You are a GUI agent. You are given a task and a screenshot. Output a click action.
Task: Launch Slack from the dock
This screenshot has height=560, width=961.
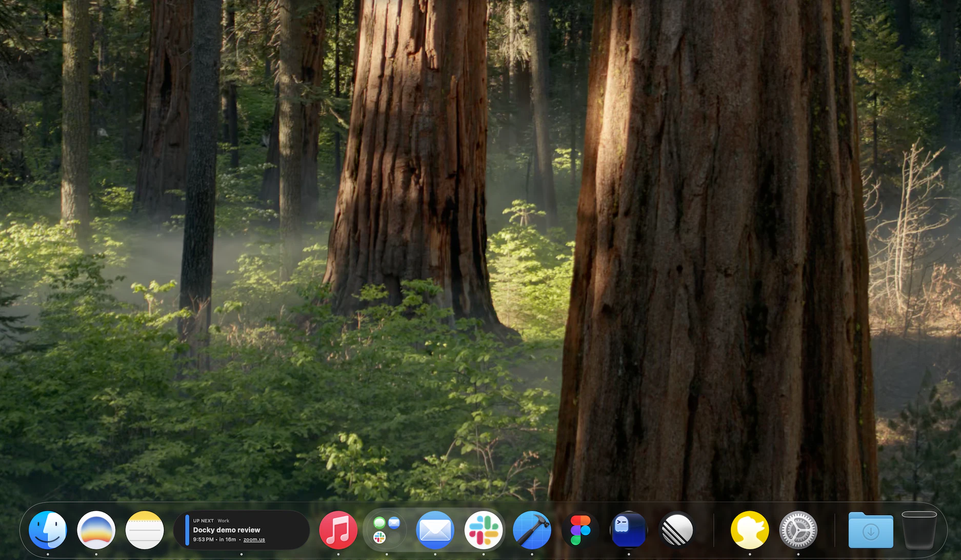click(x=483, y=530)
